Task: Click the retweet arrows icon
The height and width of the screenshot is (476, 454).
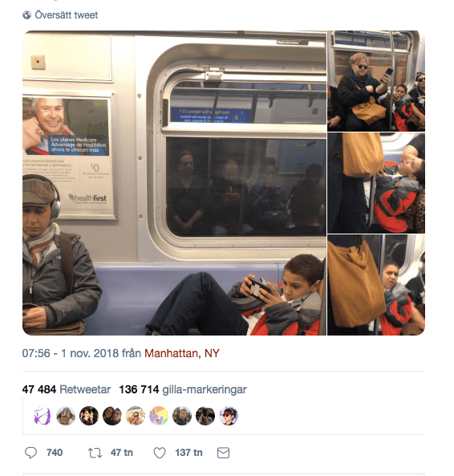Action: pos(95,453)
